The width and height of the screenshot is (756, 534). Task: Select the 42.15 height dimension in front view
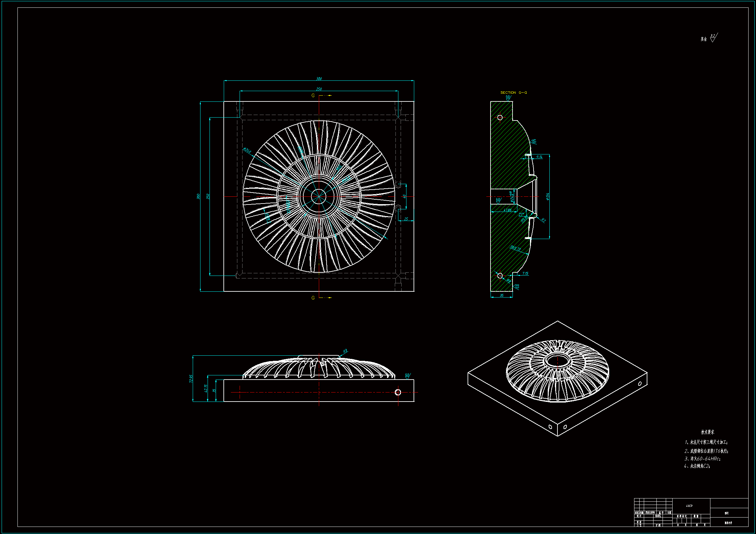click(206, 388)
